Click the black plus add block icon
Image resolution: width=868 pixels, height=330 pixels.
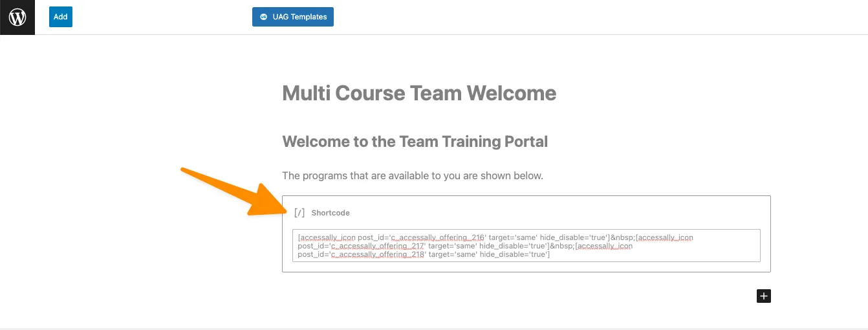[764, 296]
